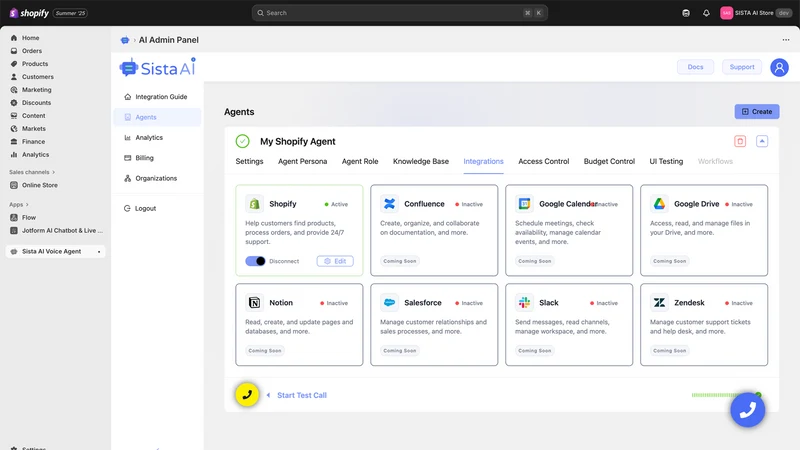The width and height of the screenshot is (800, 450).
Task: Switch to the Agent Role tab
Action: [x=360, y=161]
